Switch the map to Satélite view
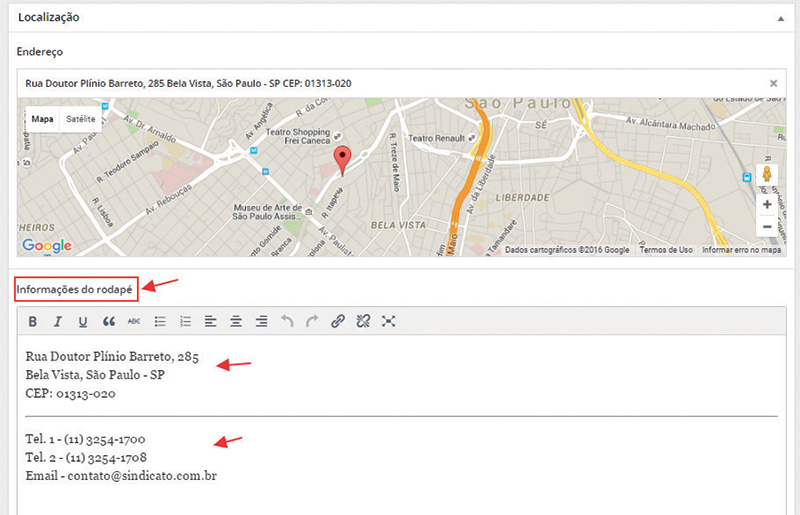 [x=81, y=119]
